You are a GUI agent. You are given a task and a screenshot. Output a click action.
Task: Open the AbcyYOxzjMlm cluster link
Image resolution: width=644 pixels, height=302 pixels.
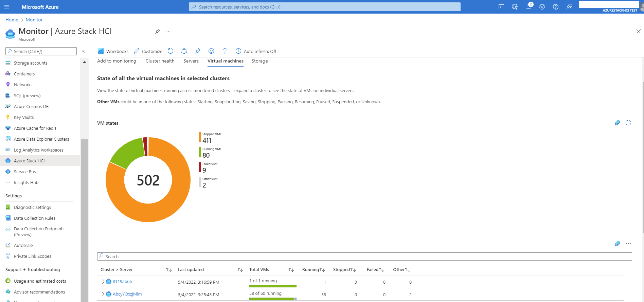point(127,294)
